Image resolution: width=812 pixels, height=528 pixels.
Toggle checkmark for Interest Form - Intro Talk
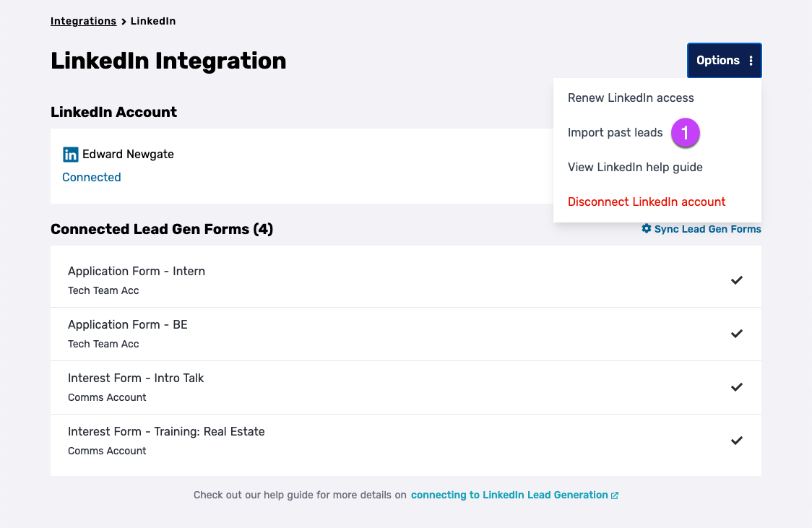tap(736, 386)
